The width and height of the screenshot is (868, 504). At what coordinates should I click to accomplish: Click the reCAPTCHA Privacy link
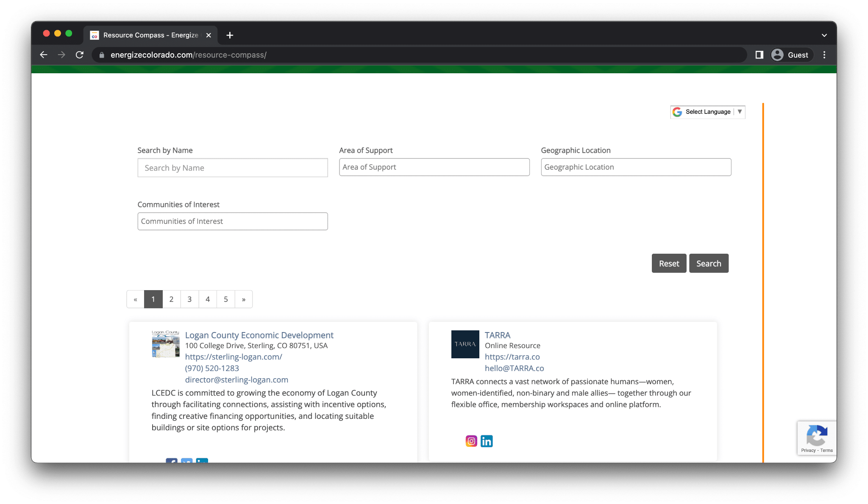coord(808,451)
